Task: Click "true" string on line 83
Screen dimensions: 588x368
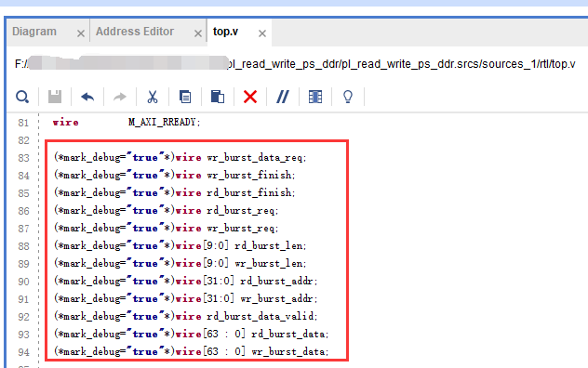Action: [x=145, y=157]
